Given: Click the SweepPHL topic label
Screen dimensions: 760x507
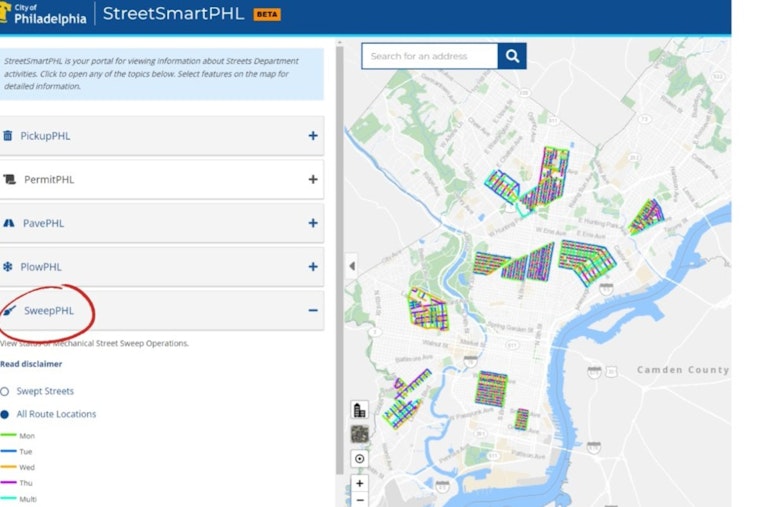Looking at the screenshot, I should (x=49, y=311).
